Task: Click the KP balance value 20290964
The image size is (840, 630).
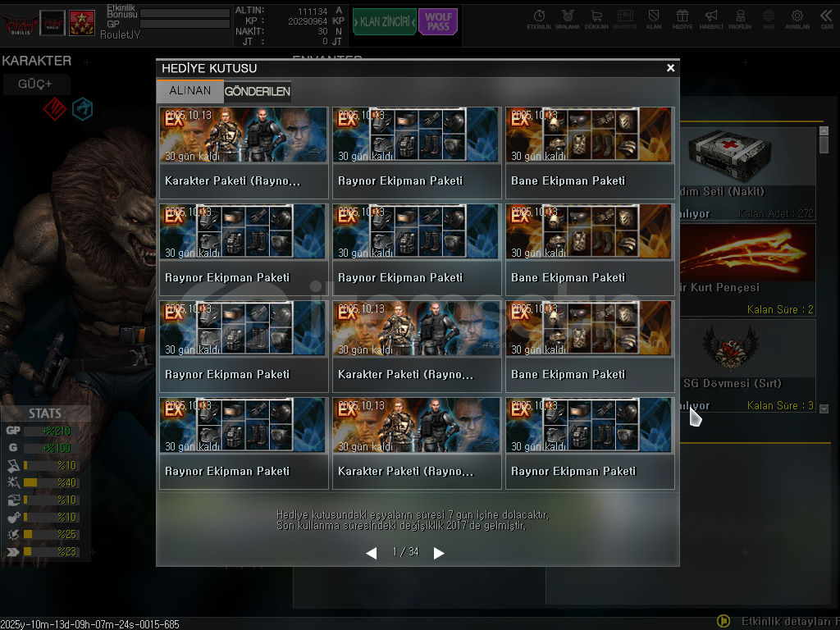Action: pyautogui.click(x=308, y=21)
